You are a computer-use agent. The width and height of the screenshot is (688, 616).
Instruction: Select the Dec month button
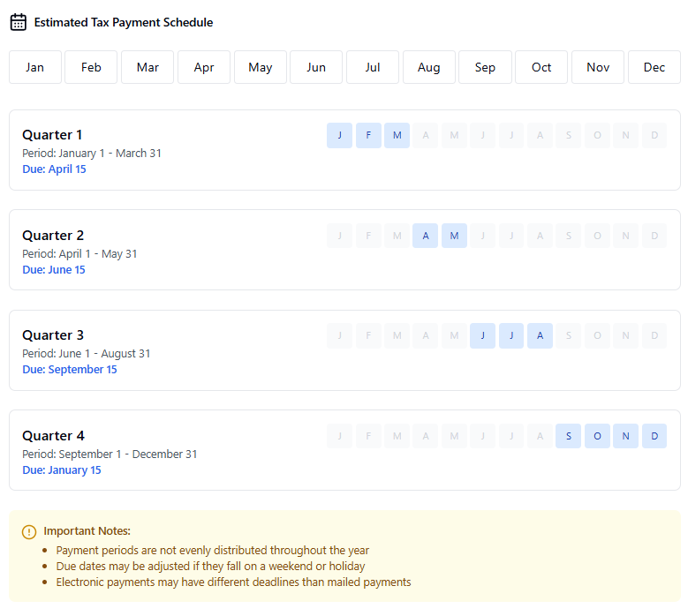pos(654,67)
